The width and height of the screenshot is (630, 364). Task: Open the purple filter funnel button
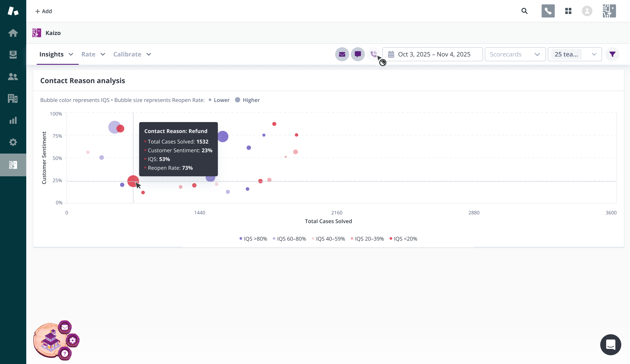(x=612, y=54)
